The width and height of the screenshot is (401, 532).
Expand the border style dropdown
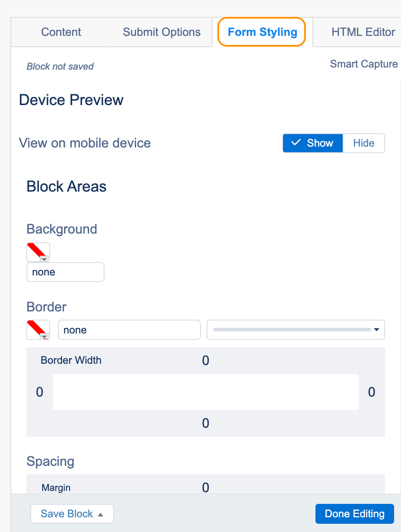[x=296, y=330]
